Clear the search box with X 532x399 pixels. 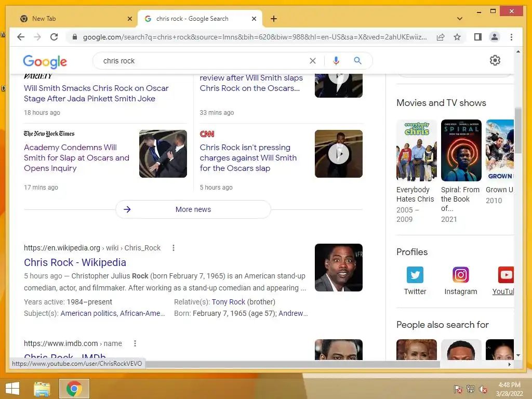[x=312, y=61]
